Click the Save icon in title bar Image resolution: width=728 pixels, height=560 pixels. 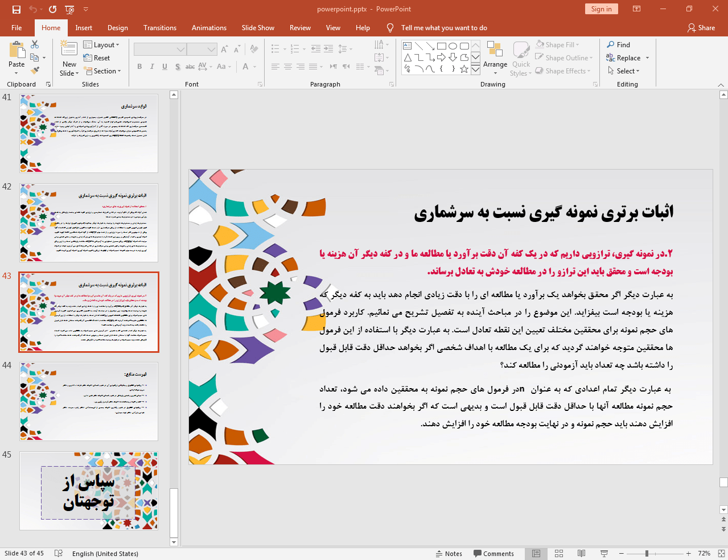point(16,9)
